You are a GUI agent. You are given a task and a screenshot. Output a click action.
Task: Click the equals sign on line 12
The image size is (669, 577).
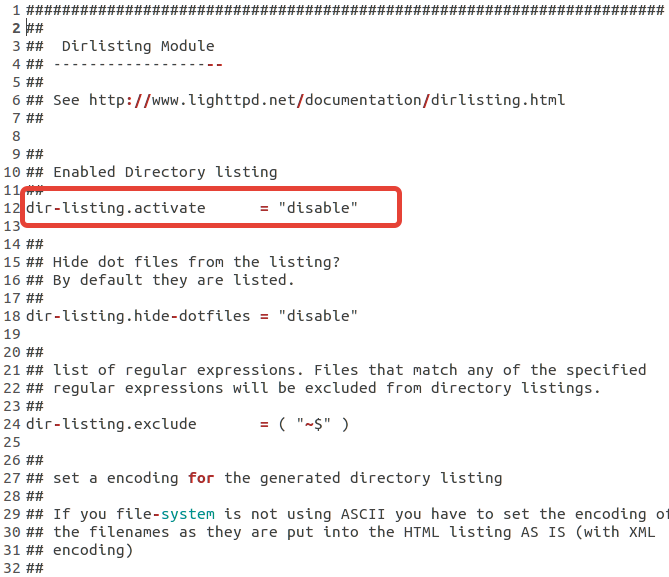coord(264,209)
